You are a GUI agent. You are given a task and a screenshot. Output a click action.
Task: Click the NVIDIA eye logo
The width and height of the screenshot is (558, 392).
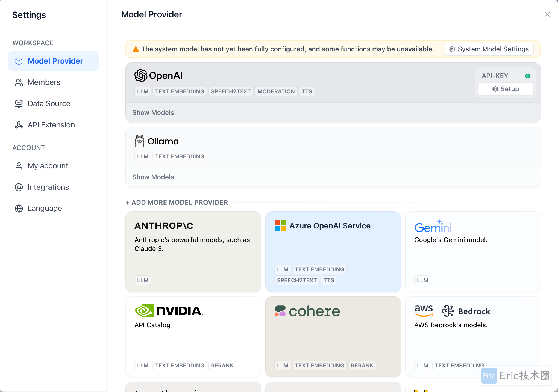(x=144, y=311)
